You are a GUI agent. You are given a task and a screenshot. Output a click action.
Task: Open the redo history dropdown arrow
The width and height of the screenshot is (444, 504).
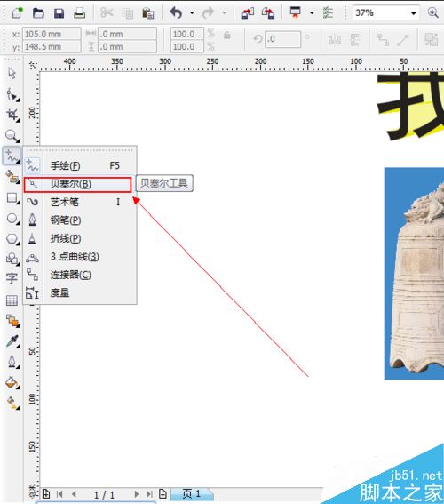coord(225,12)
